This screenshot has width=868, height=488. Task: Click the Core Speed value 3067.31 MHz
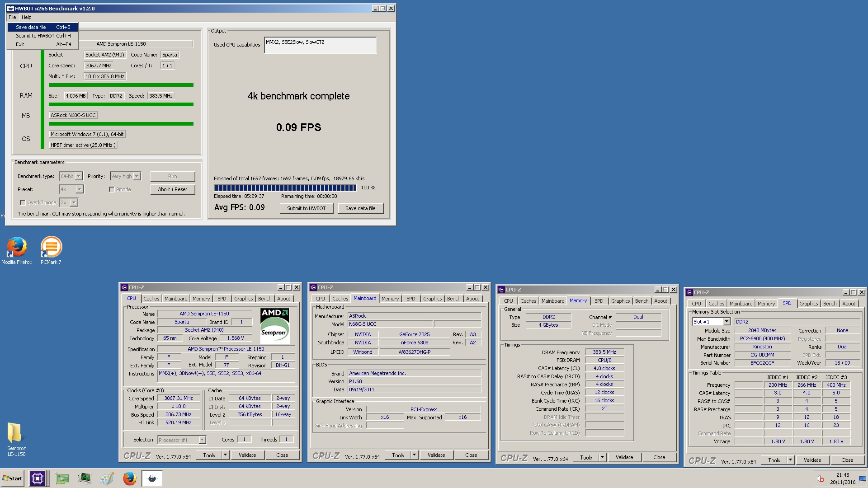click(179, 398)
